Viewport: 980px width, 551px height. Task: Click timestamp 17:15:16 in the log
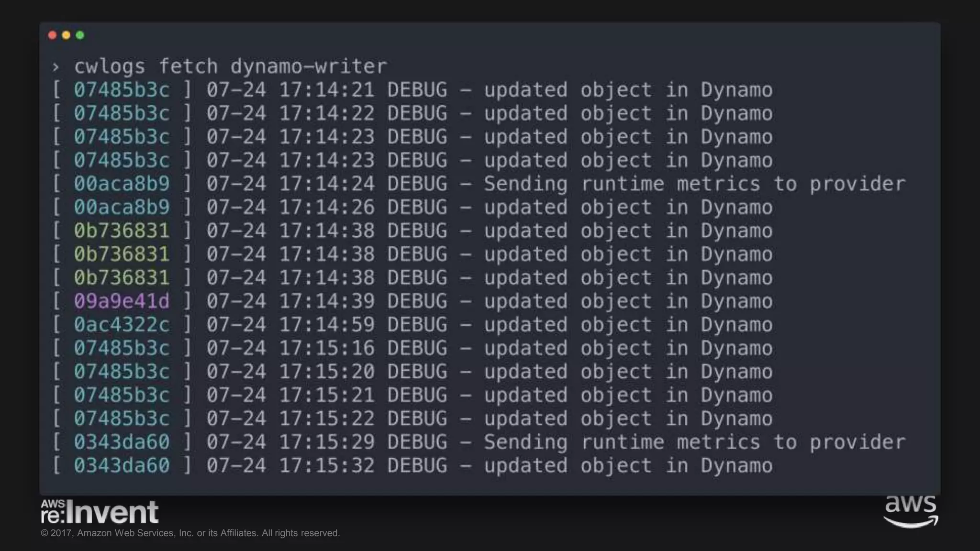(327, 348)
